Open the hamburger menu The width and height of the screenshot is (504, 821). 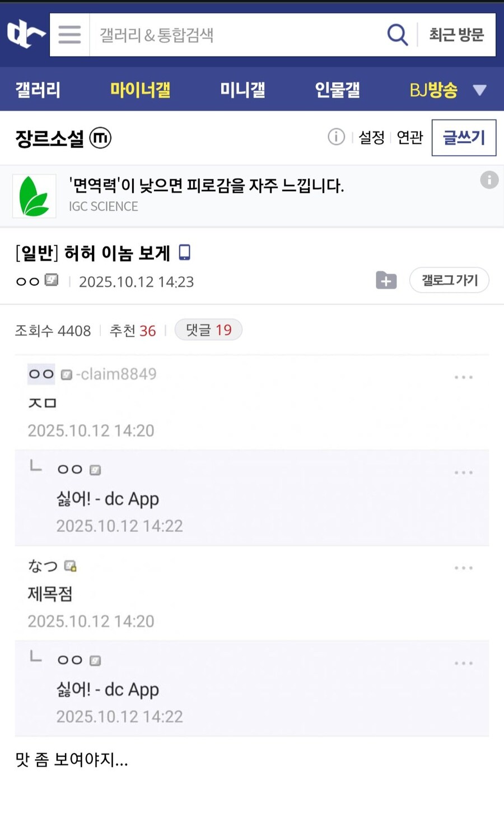click(x=69, y=35)
